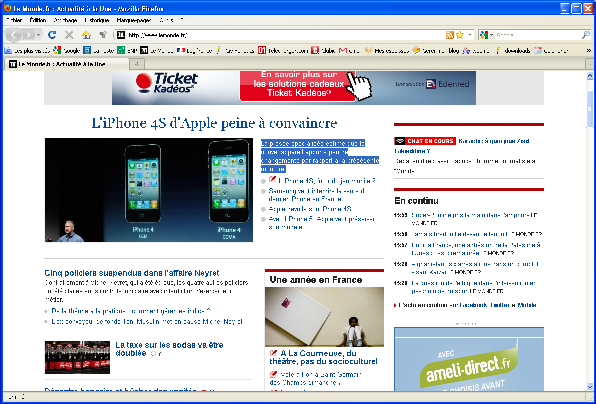Click the 'En continu' heading

point(416,201)
